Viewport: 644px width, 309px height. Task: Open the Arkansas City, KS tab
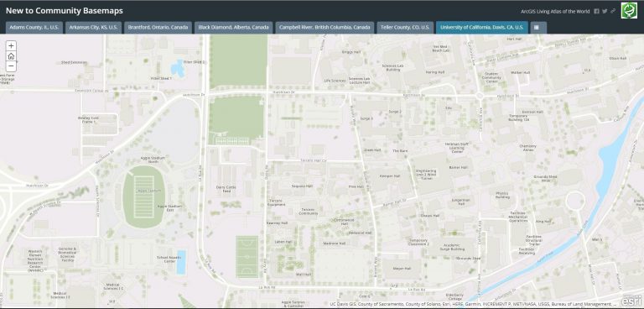pos(93,28)
